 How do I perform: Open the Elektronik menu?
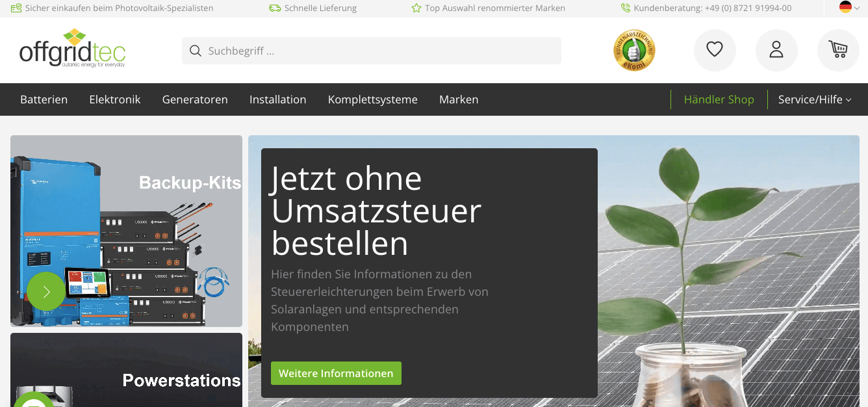(x=115, y=99)
